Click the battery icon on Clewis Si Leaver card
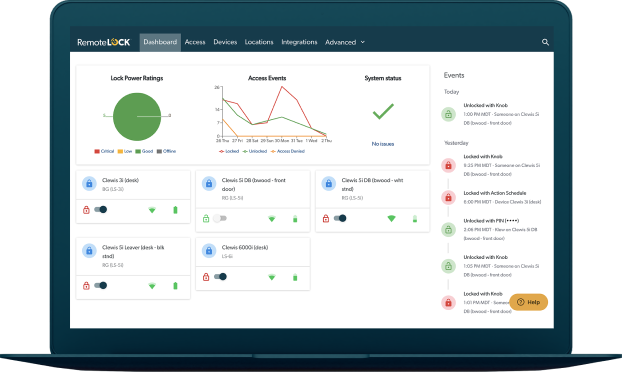The image size is (622, 372). pyautogui.click(x=175, y=286)
